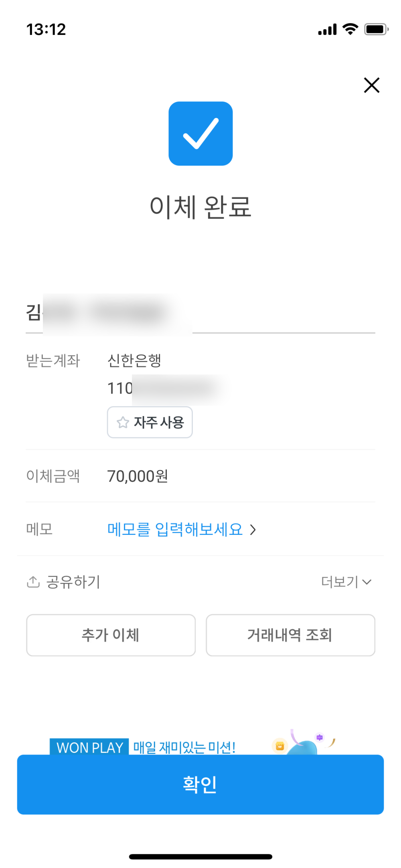
Task: View history via 거래내역 조회
Action: tap(290, 635)
